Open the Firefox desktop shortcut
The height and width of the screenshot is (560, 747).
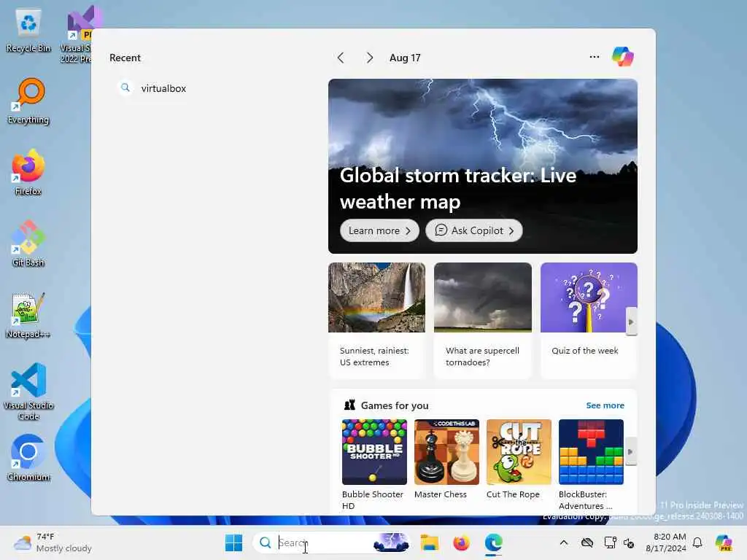pos(28,173)
